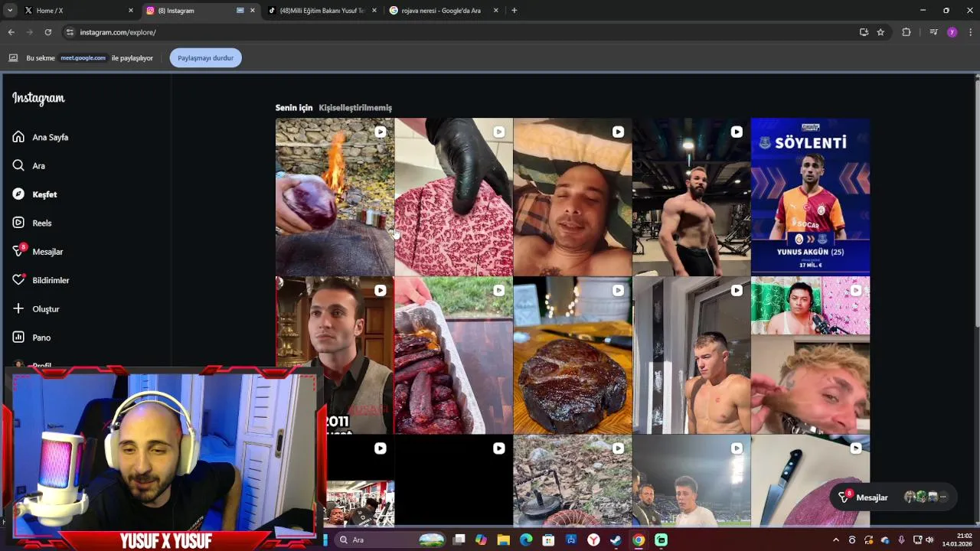The image size is (980, 551).
Task: Open the Bildirimler heart icon
Action: tap(18, 280)
